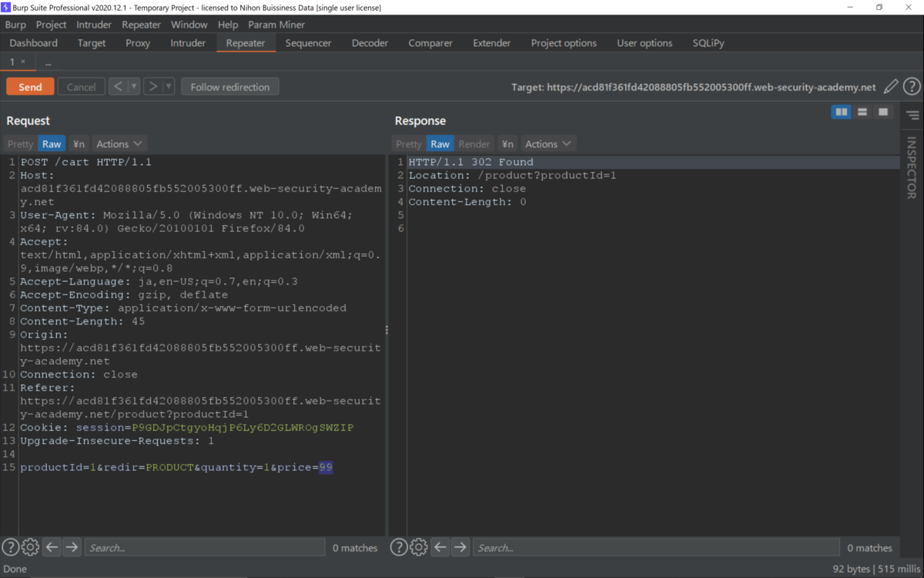
Task: Switch request view to Raw
Action: coord(52,144)
